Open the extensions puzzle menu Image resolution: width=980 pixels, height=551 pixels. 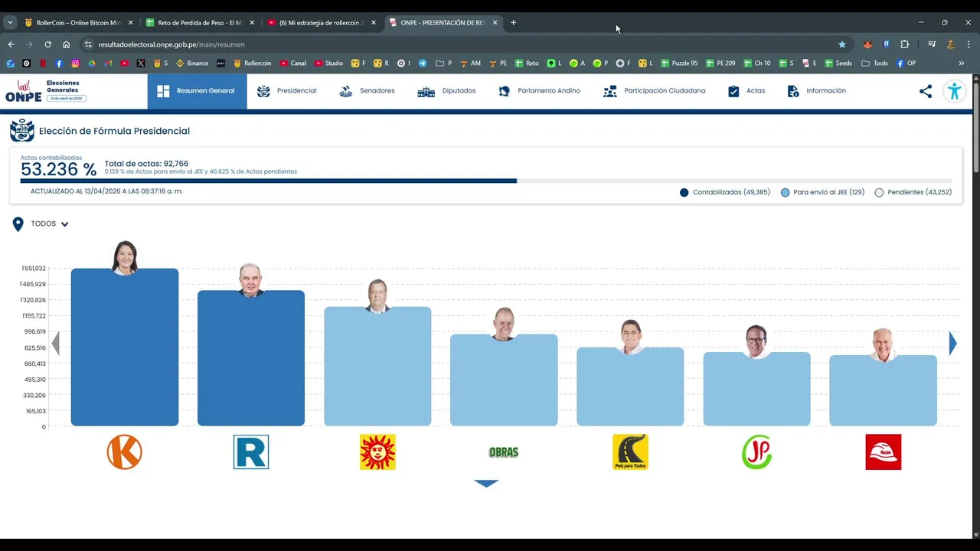[904, 44]
